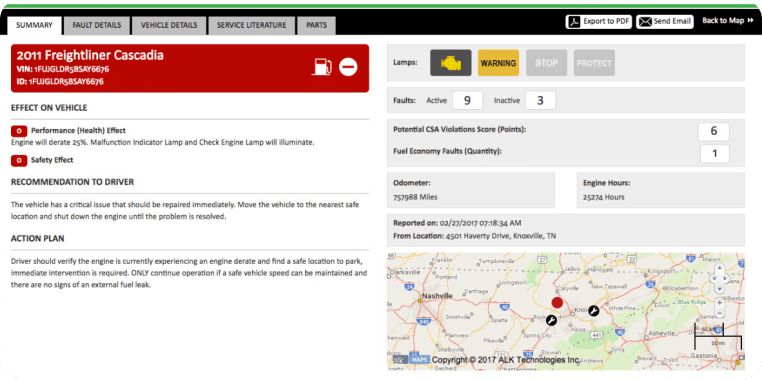Export the report to PDF
762x380 pixels.
[x=599, y=21]
